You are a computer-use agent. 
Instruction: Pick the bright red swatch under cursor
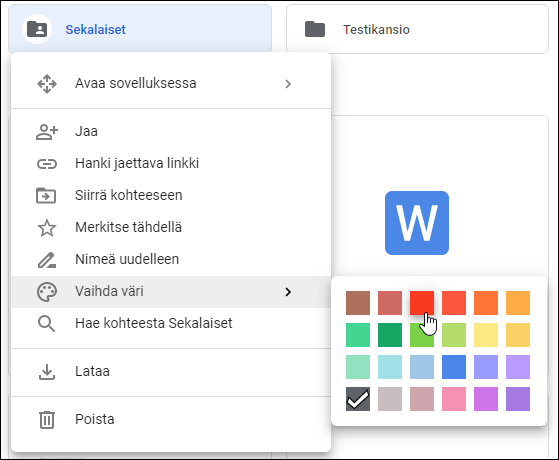point(422,303)
